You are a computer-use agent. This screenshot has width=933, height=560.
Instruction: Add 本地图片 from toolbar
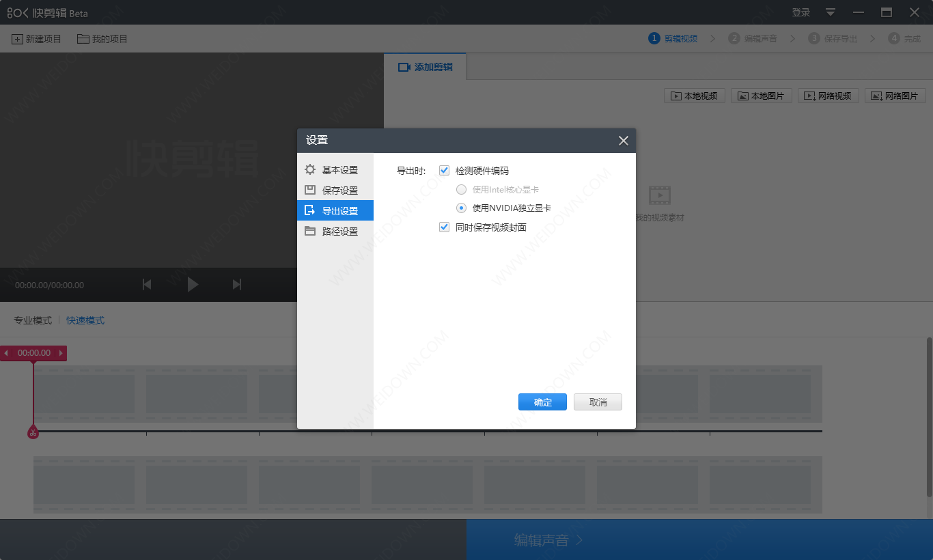click(x=762, y=96)
